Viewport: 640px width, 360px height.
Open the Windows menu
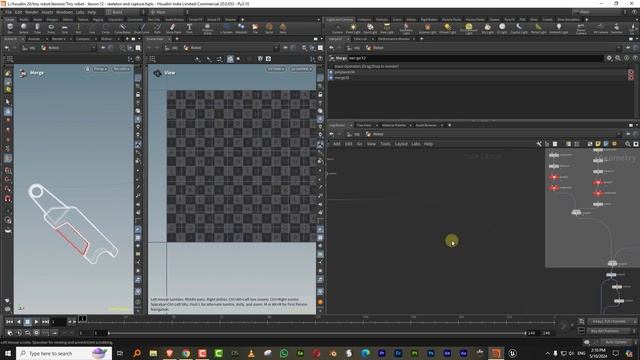[x=64, y=12]
